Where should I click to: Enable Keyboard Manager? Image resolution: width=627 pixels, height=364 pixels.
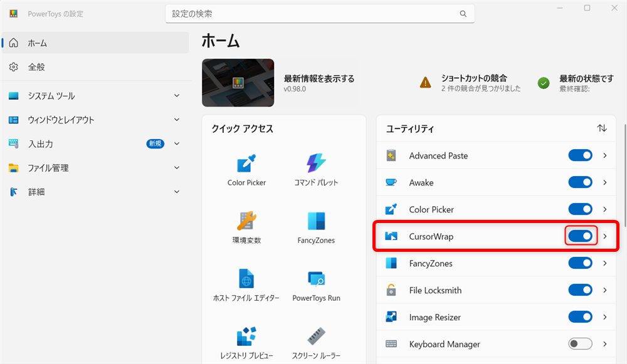[x=580, y=343]
